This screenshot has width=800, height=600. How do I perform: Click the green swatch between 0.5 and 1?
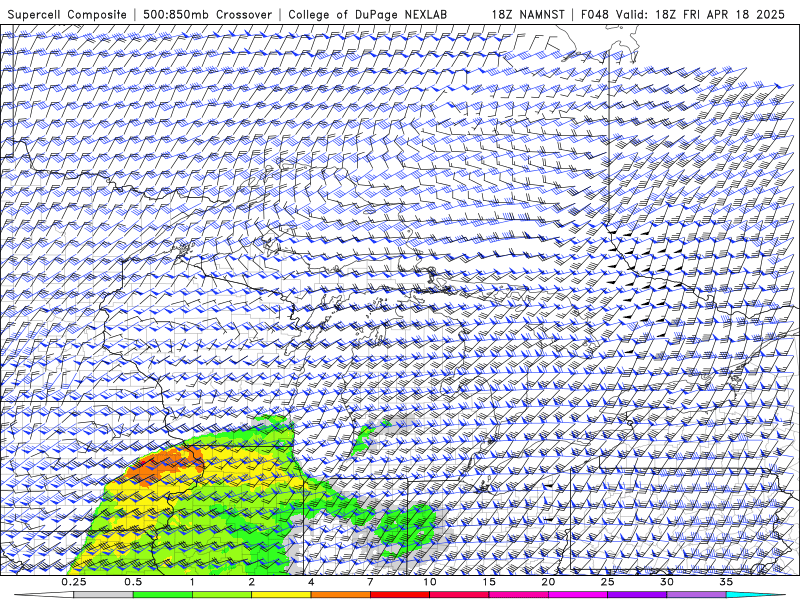[x=162, y=595]
